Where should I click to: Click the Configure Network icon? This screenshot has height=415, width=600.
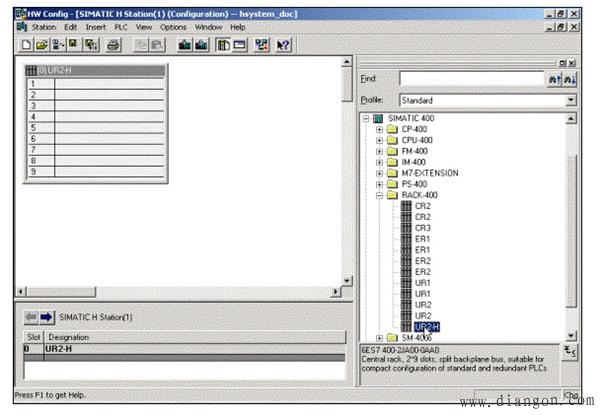[x=262, y=45]
